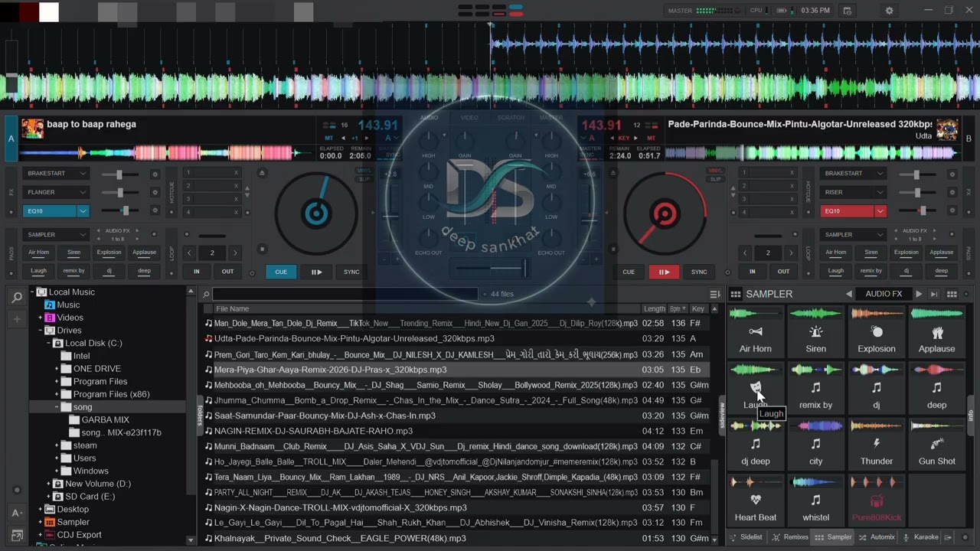
Task: Open the SAMPLER pads dropdown on deck A
Action: [57, 235]
